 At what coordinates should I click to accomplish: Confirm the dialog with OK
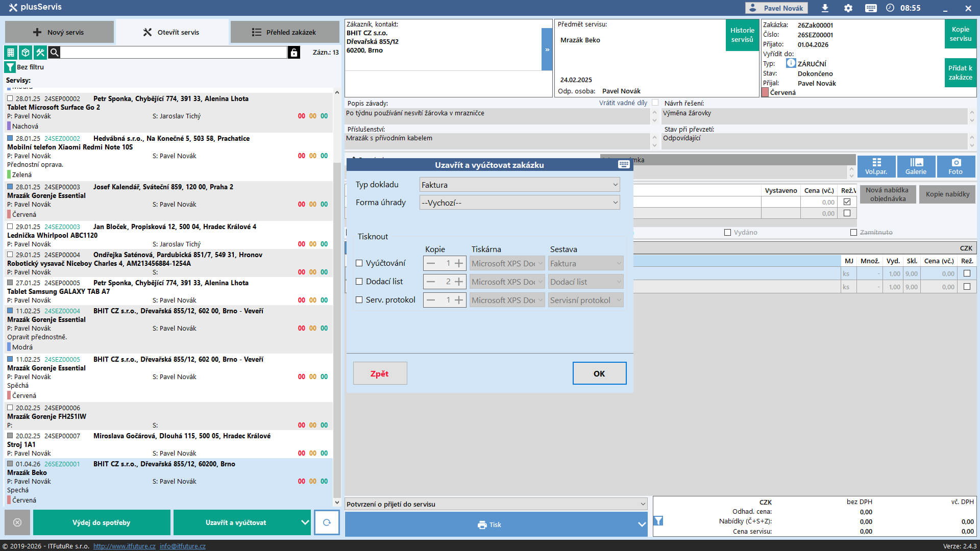coord(599,373)
